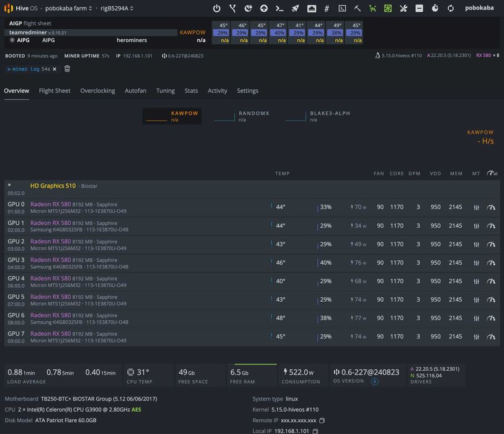Open the run command prompt icon
Image resolution: width=504 pixels, height=434 pixels.
pos(280,8)
